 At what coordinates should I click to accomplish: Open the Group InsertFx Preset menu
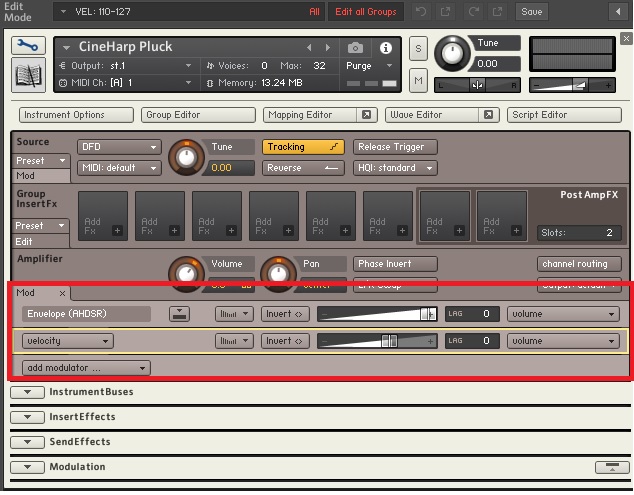tap(40, 226)
